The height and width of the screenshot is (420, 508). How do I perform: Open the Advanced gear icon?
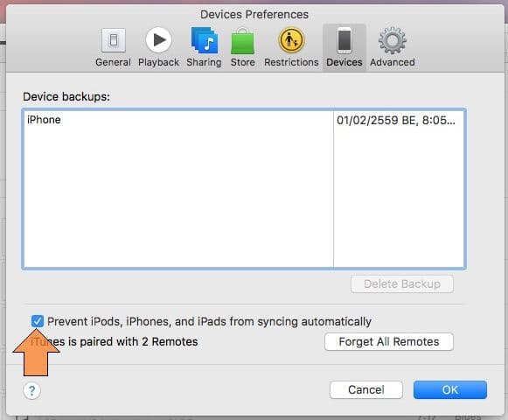point(393,40)
